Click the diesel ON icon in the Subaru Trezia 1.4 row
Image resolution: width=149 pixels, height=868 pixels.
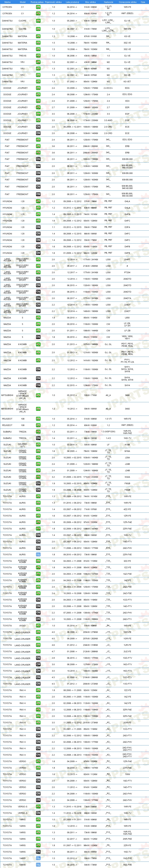(x=38, y=438)
